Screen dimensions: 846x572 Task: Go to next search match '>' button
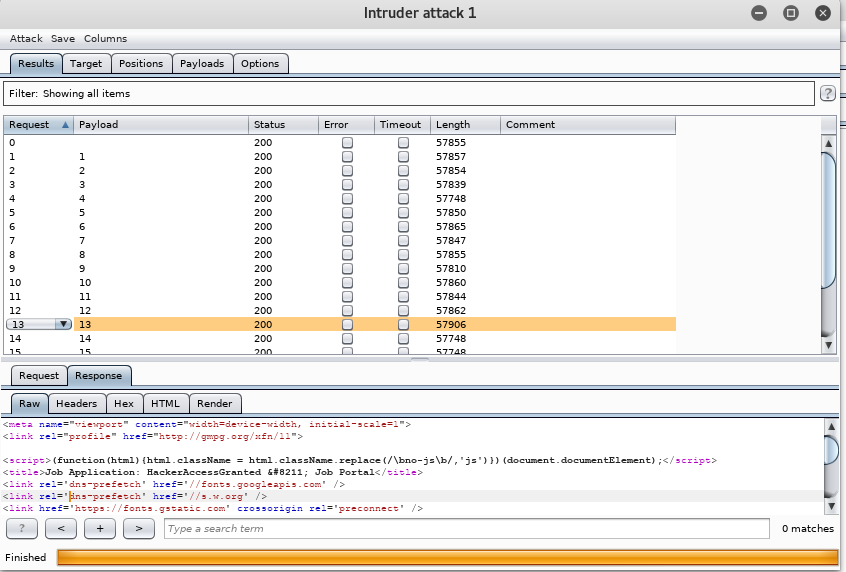click(x=139, y=528)
